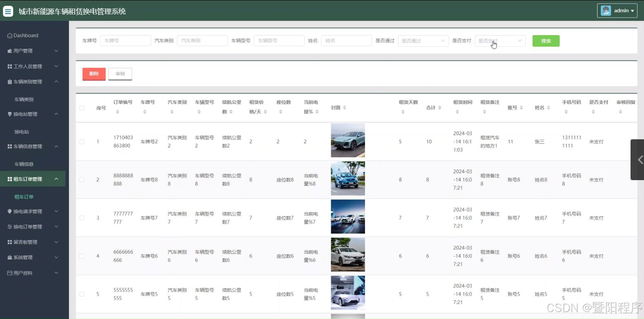The image size is (644, 319).
Task: Click order number 1710403863890
Action: [x=123, y=142]
